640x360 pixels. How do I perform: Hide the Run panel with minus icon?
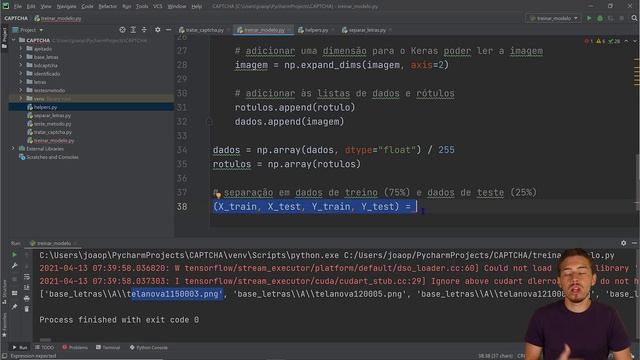point(634,243)
